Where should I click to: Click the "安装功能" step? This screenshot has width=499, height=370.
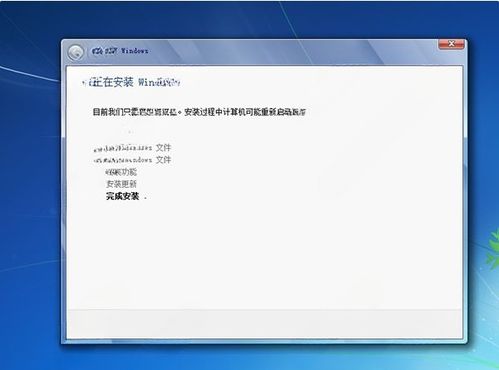pyautogui.click(x=121, y=172)
